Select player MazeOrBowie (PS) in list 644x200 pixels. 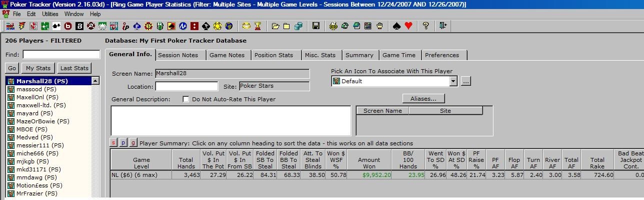pos(42,121)
